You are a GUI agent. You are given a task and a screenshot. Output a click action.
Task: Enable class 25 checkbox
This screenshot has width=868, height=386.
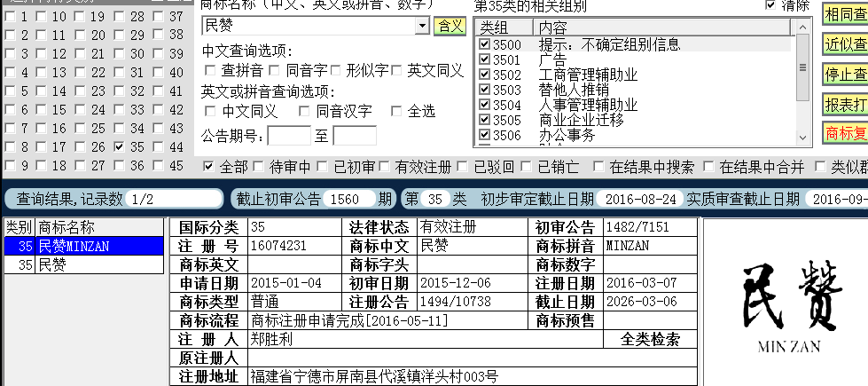[x=80, y=129]
